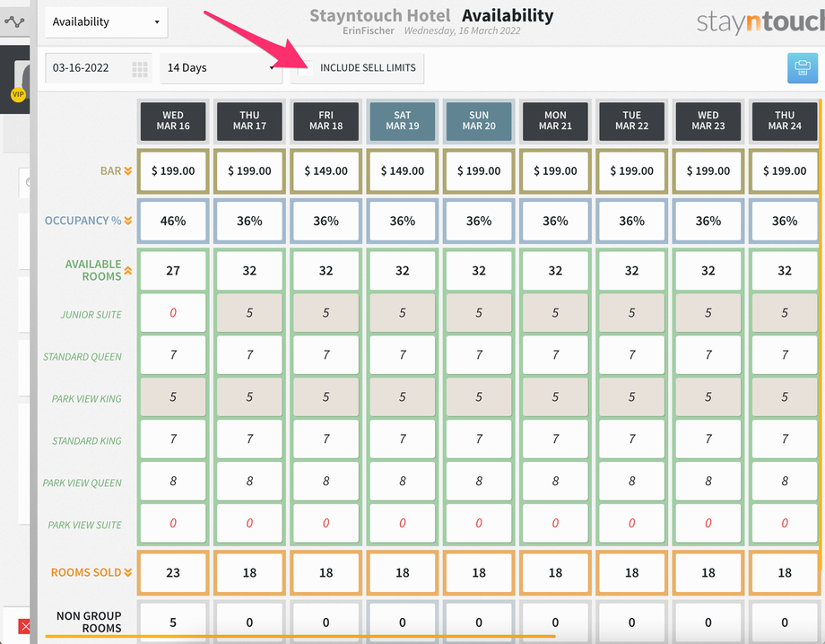Screen dimensions: 825x644
Task: Click the 46% occupancy cell
Action: (173, 221)
